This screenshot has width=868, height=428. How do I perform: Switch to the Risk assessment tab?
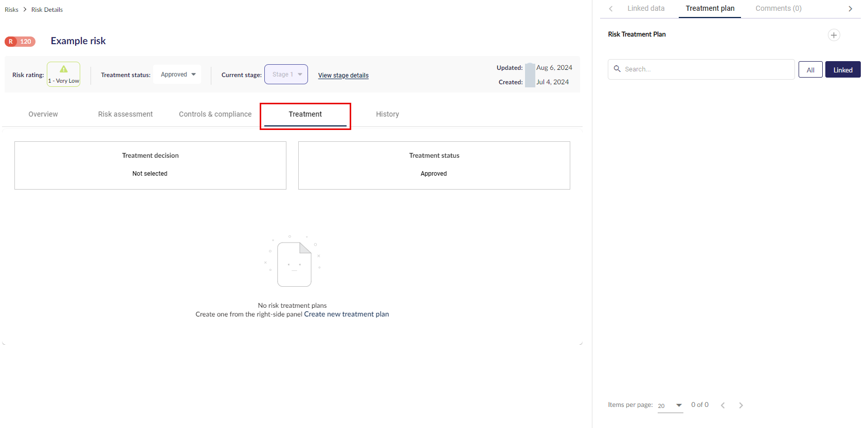(125, 114)
